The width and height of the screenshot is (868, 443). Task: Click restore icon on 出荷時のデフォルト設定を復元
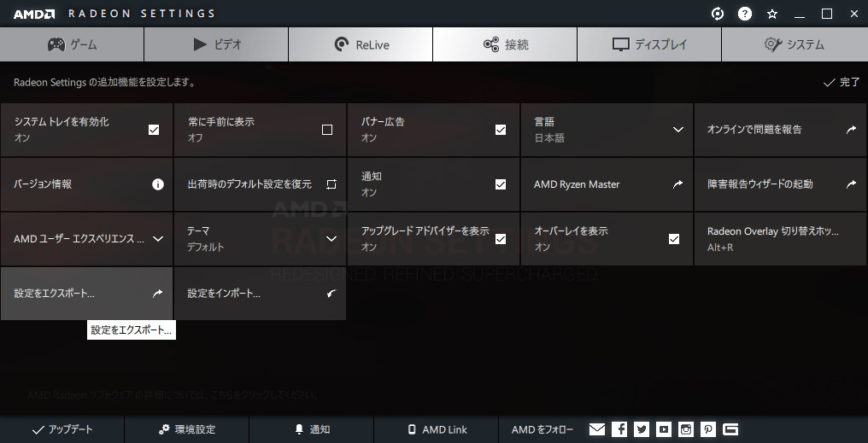331,184
